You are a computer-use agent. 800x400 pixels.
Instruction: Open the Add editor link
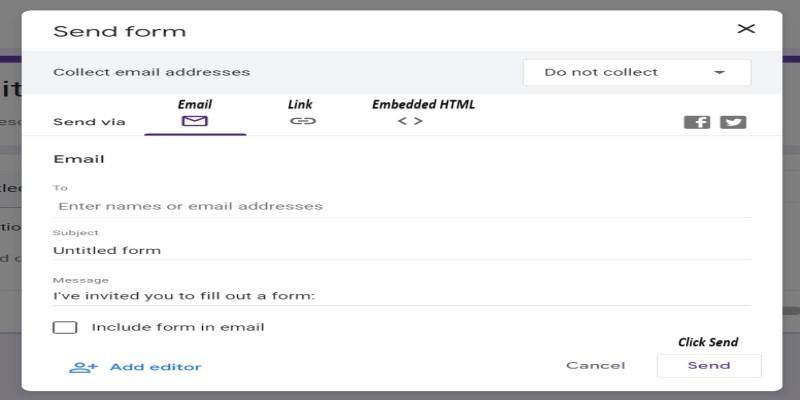click(155, 367)
